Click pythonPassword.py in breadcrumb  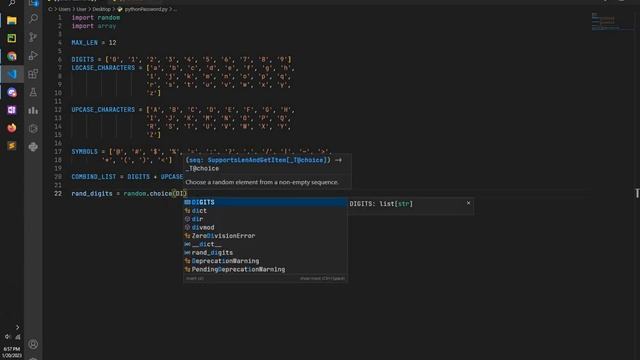click(146, 9)
